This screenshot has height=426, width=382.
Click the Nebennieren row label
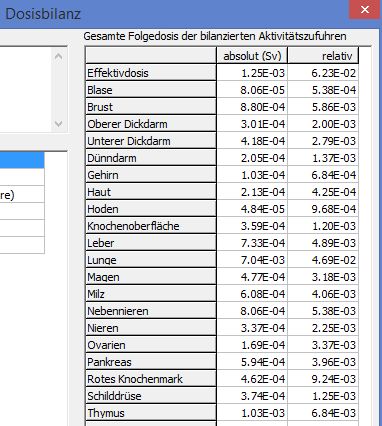151,311
